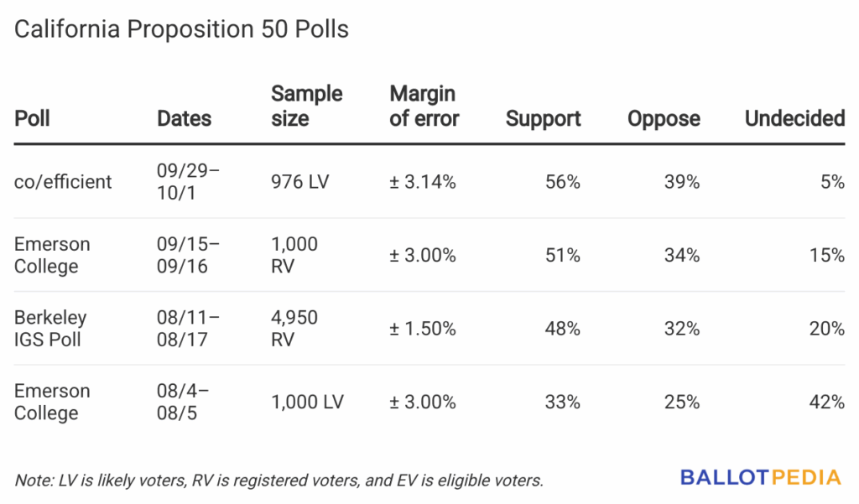Image resolution: width=859 pixels, height=504 pixels.
Task: Select the Undecided column header
Action: 794,118
